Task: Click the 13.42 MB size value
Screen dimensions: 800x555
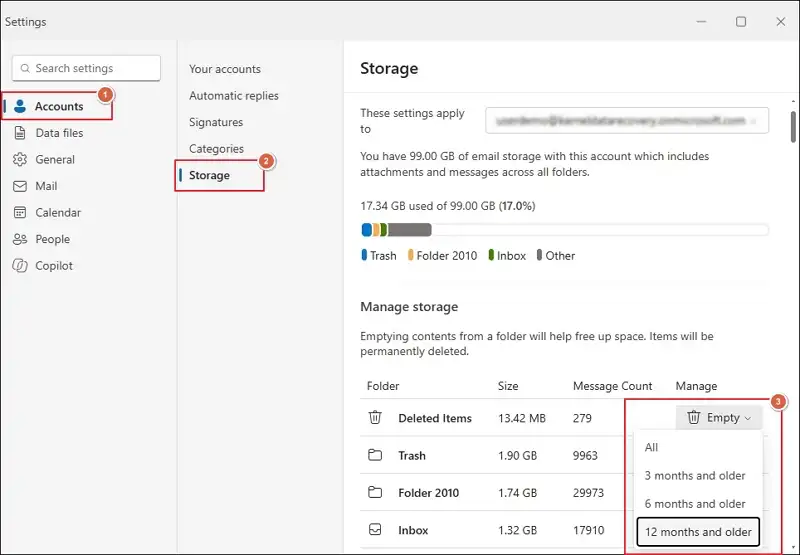Action: click(522, 418)
